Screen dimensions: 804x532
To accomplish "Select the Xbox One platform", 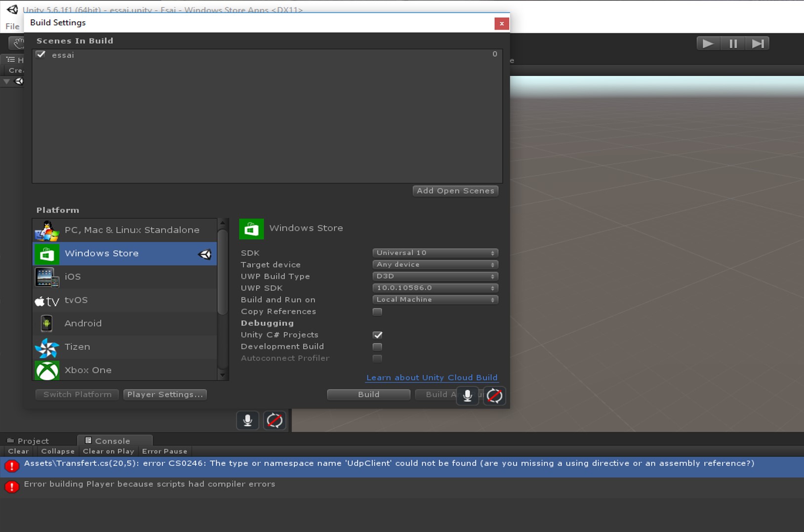I will tap(125, 369).
